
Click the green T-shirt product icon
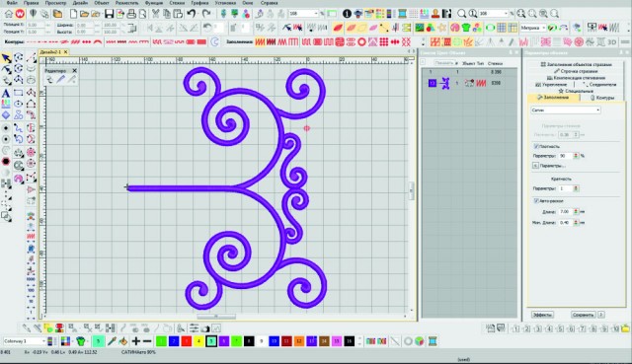point(466,28)
